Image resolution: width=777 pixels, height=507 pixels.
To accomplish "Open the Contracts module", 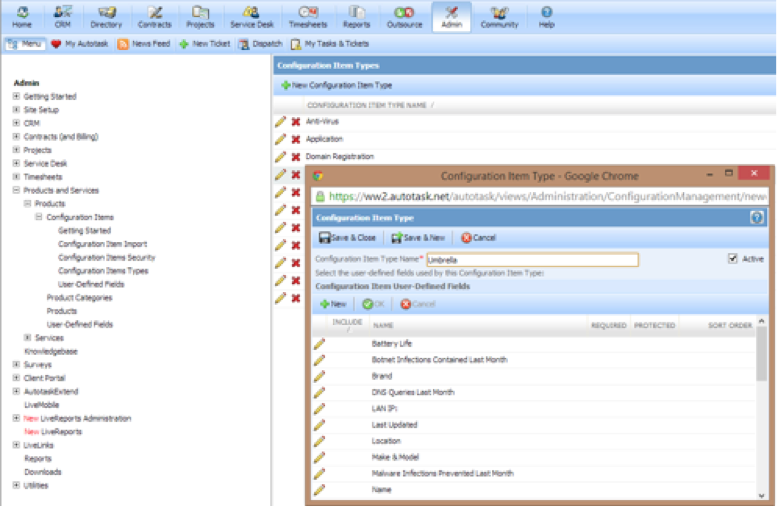I will [155, 17].
